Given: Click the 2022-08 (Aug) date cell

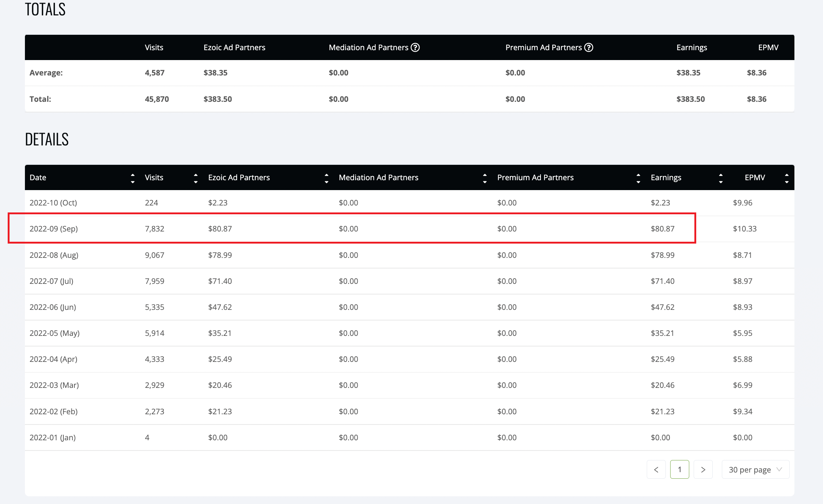Looking at the screenshot, I should coord(54,255).
